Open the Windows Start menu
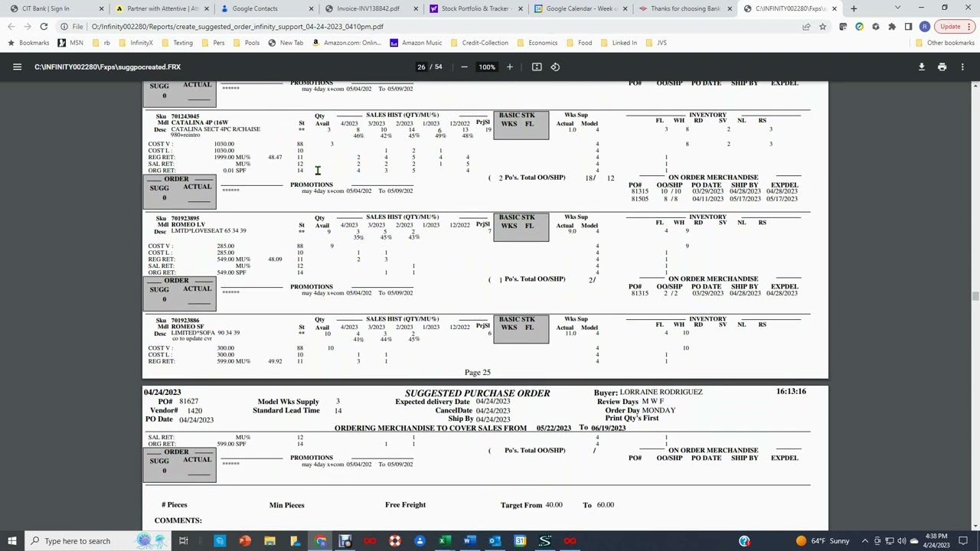 tap(11, 541)
